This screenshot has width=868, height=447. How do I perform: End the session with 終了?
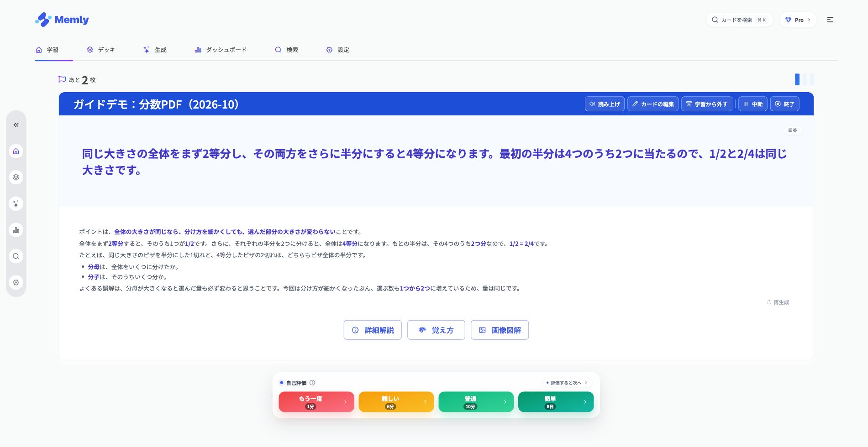pyautogui.click(x=784, y=104)
